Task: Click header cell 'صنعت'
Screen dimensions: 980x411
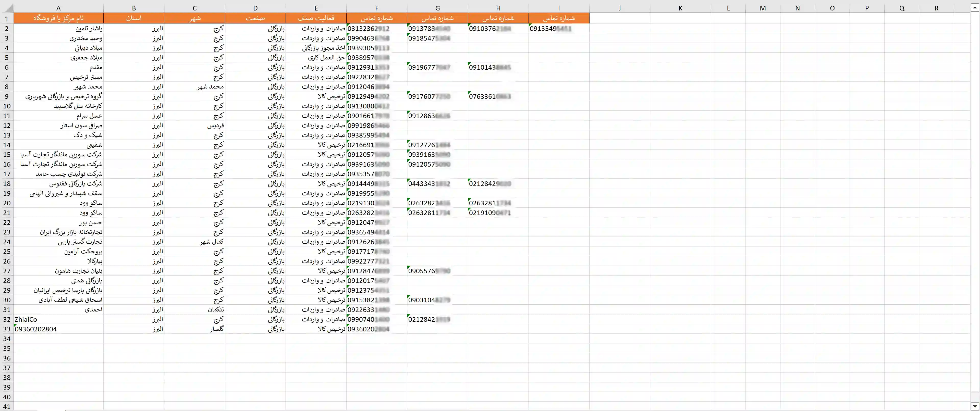Action: tap(255, 18)
